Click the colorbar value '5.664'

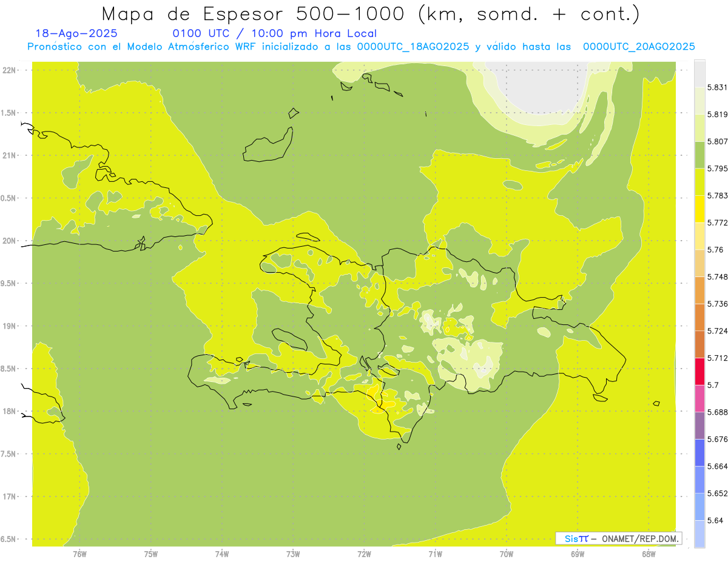tap(717, 466)
